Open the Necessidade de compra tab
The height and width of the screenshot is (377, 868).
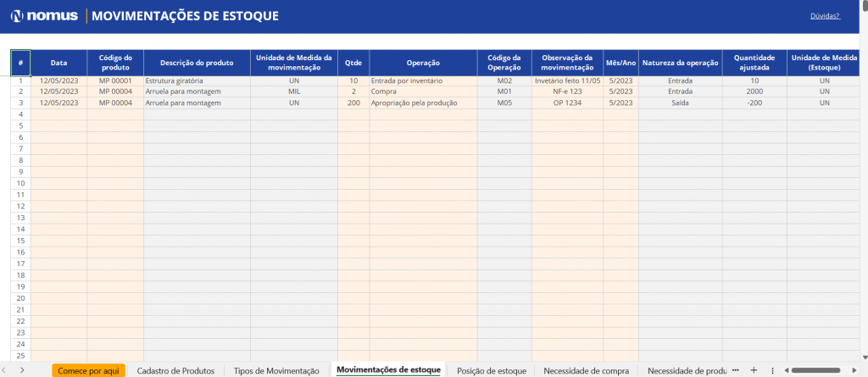click(x=586, y=370)
